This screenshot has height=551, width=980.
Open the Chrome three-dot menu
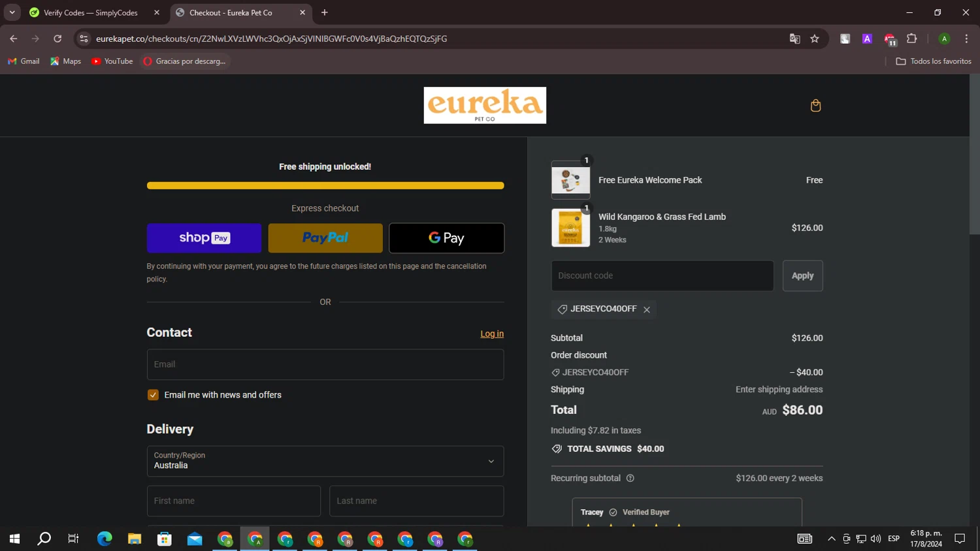(x=966, y=39)
